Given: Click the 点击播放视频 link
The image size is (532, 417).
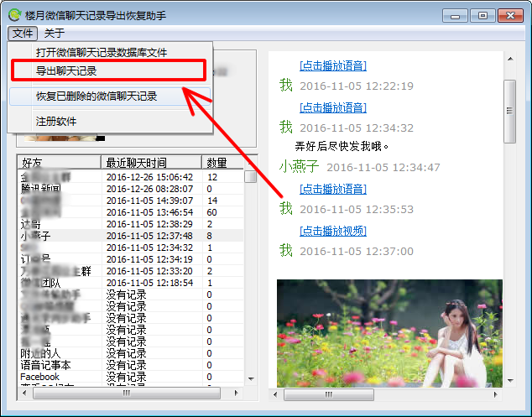Looking at the screenshot, I should [333, 231].
